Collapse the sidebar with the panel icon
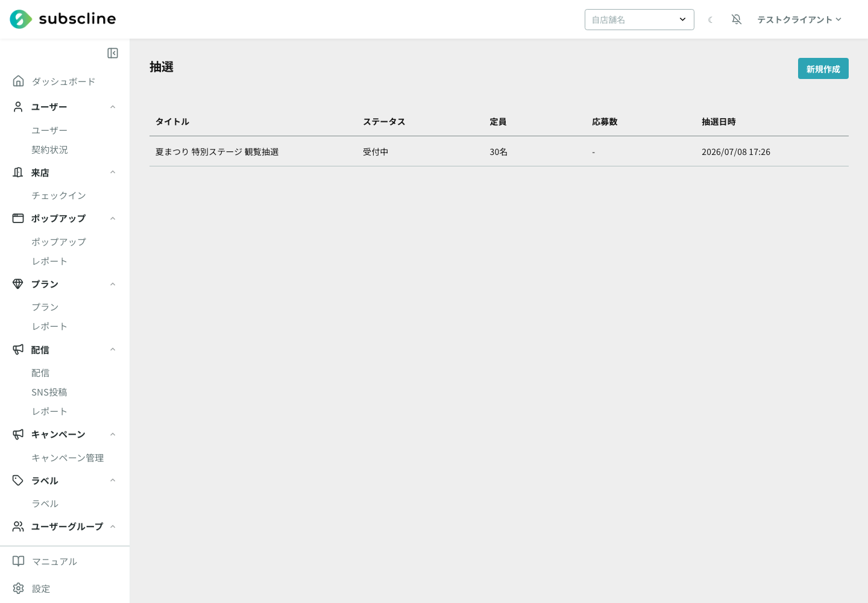Screen dimensions: 868x603 [x=113, y=53]
